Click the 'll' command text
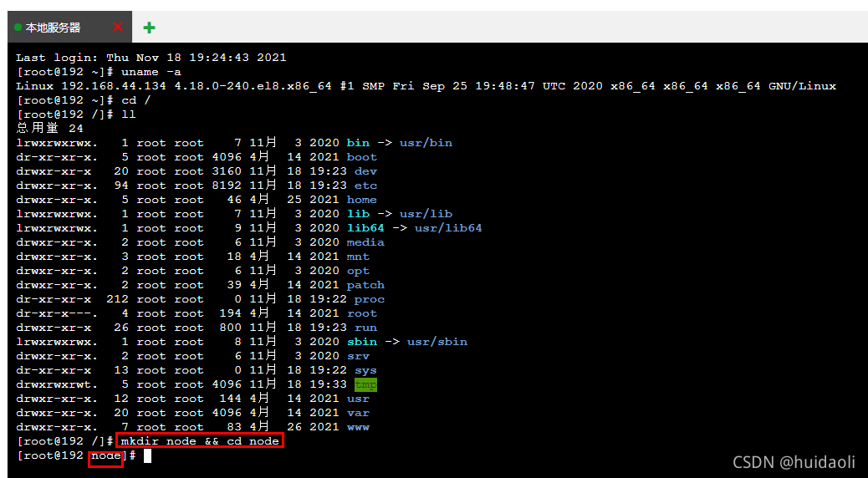Viewport: 868px width, 478px height. [129, 114]
